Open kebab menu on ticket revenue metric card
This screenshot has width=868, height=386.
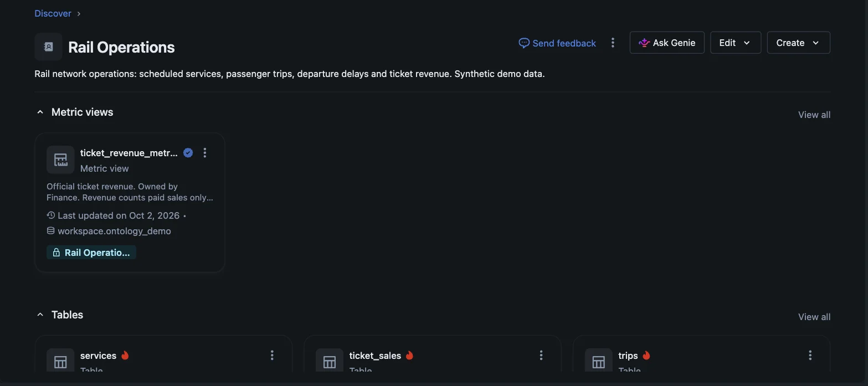click(205, 153)
